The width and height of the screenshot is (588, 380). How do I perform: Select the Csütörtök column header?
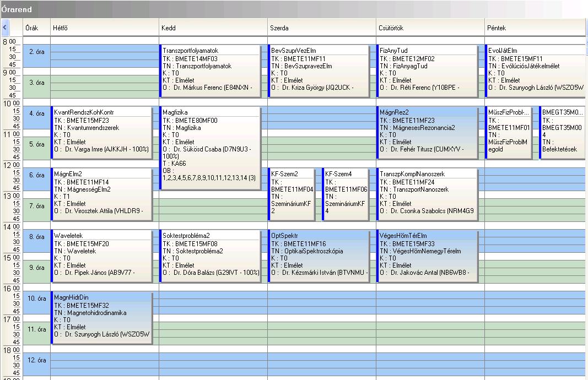coord(430,28)
